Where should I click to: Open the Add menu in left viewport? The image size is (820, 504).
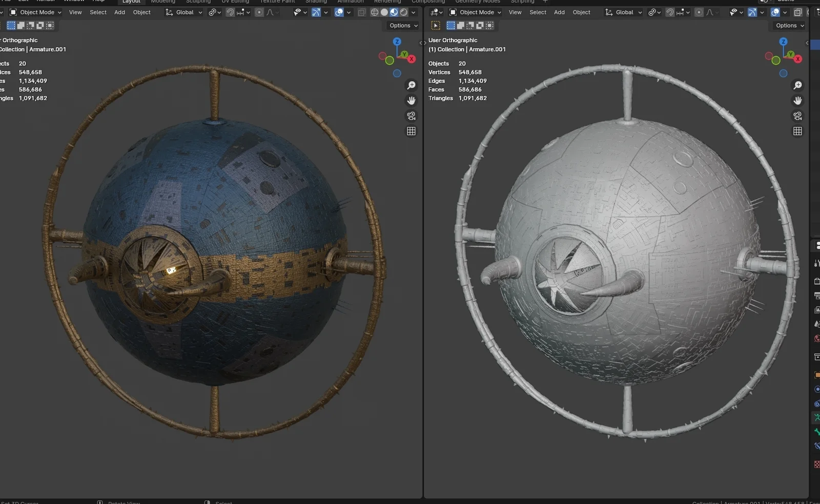point(119,12)
